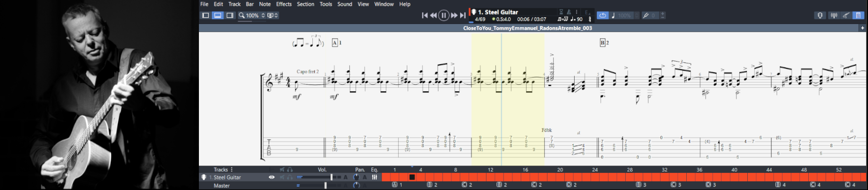This screenshot has width=868, height=190.
Task: Click the bar position 4/69
Action: [x=480, y=19]
